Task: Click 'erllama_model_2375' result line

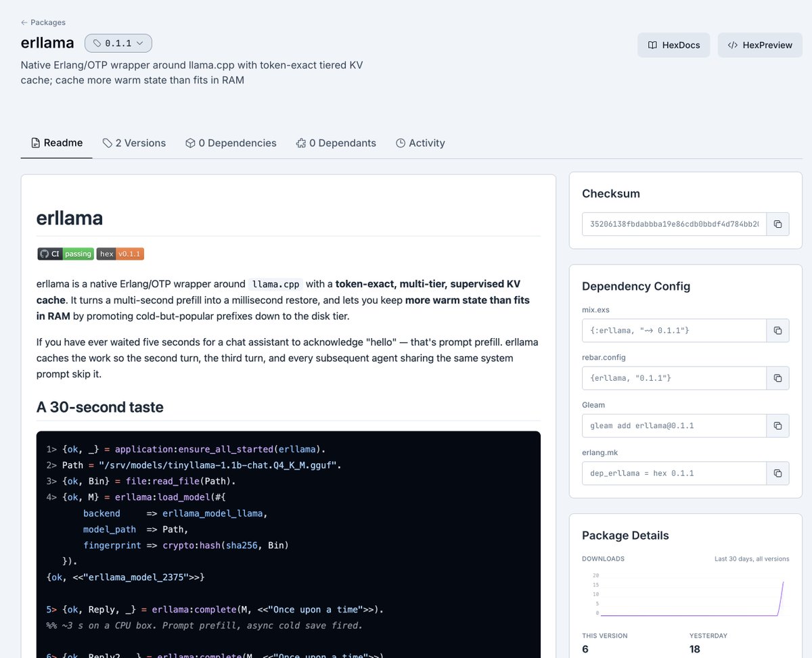Action: 125,577
